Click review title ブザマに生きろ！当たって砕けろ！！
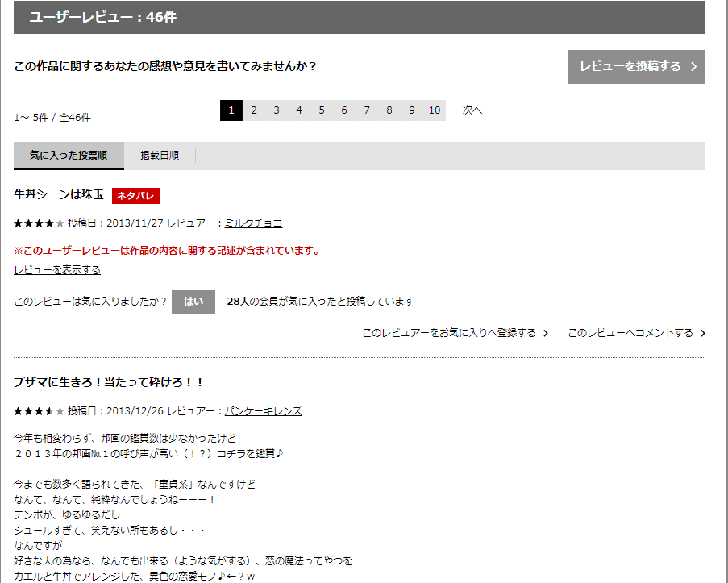This screenshot has height=583, width=728. [x=109, y=383]
